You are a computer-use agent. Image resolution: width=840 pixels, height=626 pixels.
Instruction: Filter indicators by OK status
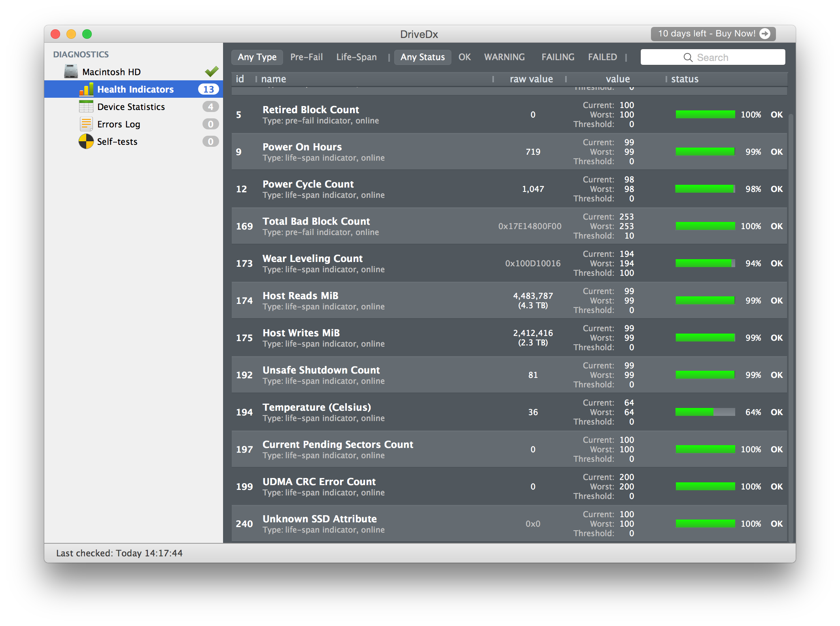[x=464, y=57]
